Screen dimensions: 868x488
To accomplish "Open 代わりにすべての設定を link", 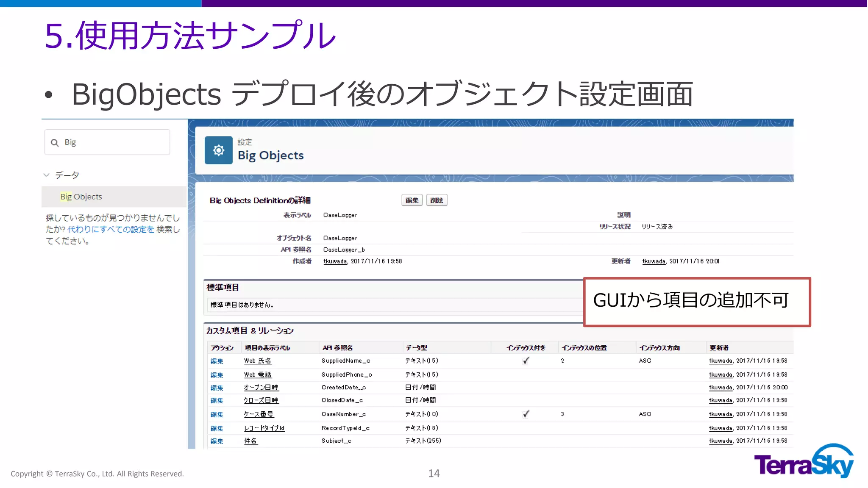I will tap(111, 229).
